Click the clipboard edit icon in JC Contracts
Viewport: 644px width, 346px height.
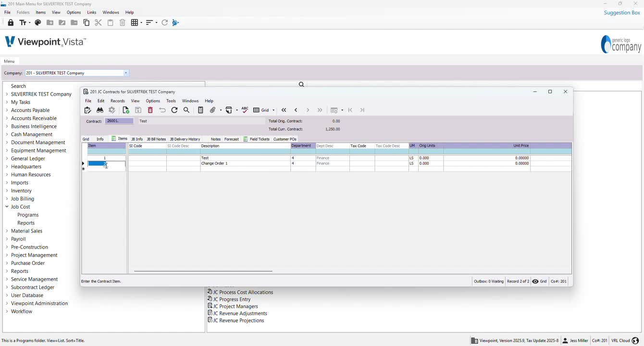[87, 110]
